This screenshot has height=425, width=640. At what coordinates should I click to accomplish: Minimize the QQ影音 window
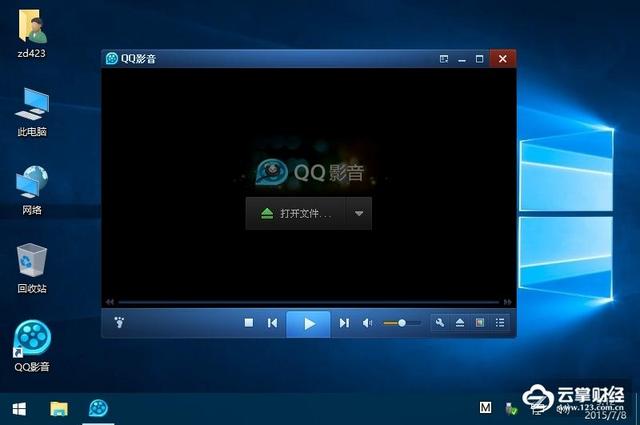[462, 60]
